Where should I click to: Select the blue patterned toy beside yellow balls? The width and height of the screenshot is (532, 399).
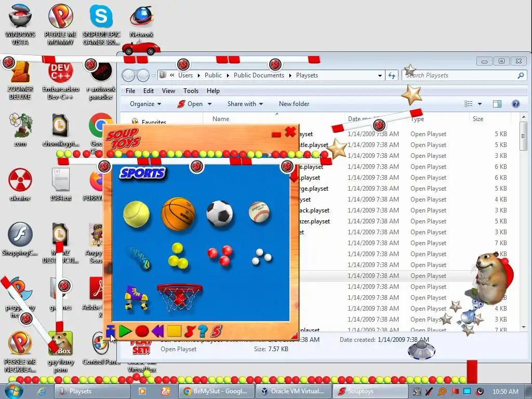coord(140,258)
